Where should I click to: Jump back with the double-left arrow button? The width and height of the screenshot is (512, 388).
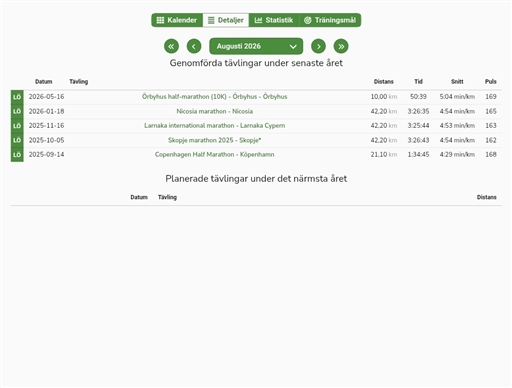(x=171, y=46)
